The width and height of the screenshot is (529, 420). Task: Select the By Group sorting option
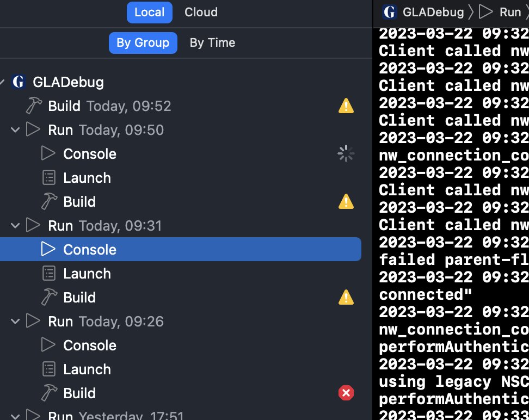tap(143, 43)
